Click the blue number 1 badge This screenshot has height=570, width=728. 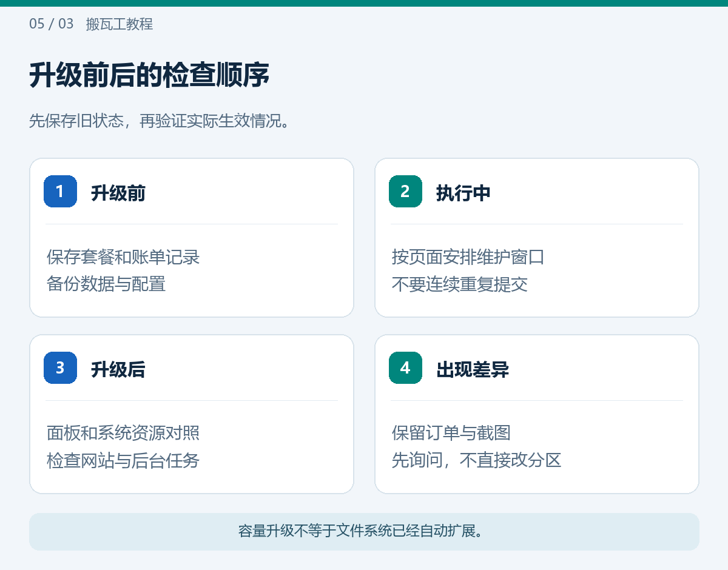[x=60, y=192]
